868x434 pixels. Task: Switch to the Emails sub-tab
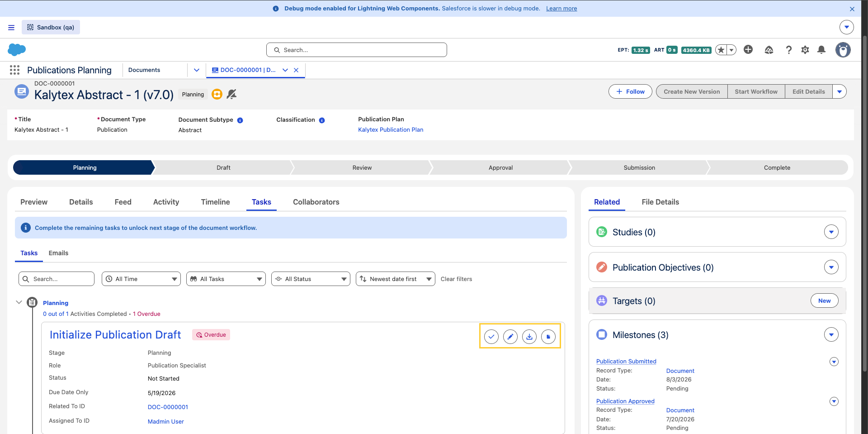[x=58, y=253]
